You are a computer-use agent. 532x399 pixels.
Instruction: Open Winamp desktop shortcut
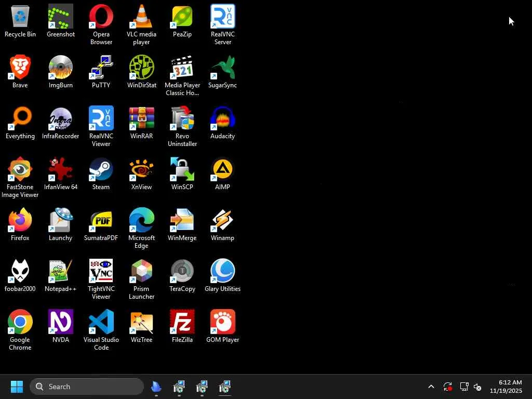tap(222, 224)
